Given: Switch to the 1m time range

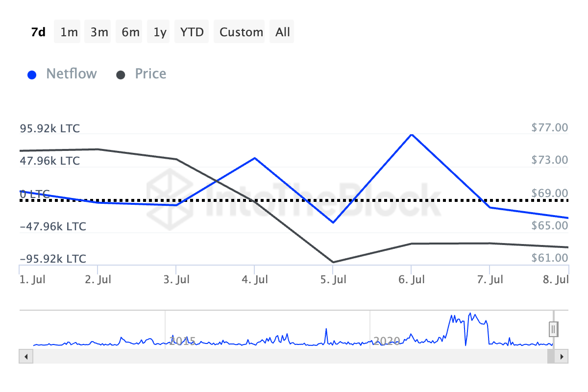Looking at the screenshot, I should [x=69, y=32].
